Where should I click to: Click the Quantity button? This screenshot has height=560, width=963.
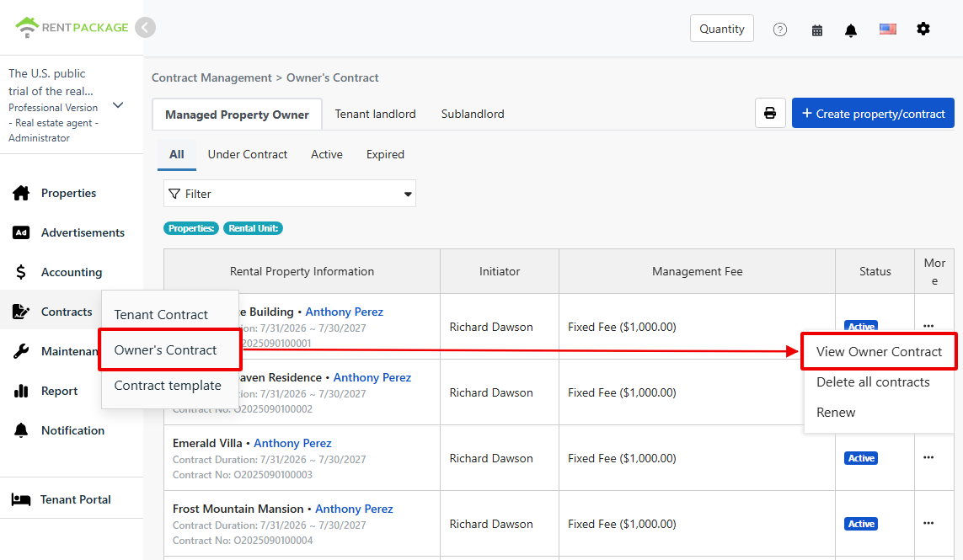pyautogui.click(x=722, y=29)
